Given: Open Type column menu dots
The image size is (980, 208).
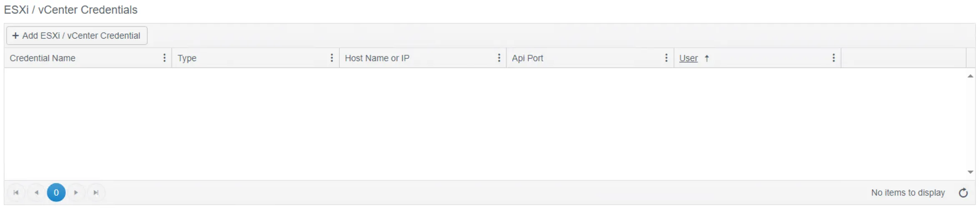Looking at the screenshot, I should [x=332, y=58].
